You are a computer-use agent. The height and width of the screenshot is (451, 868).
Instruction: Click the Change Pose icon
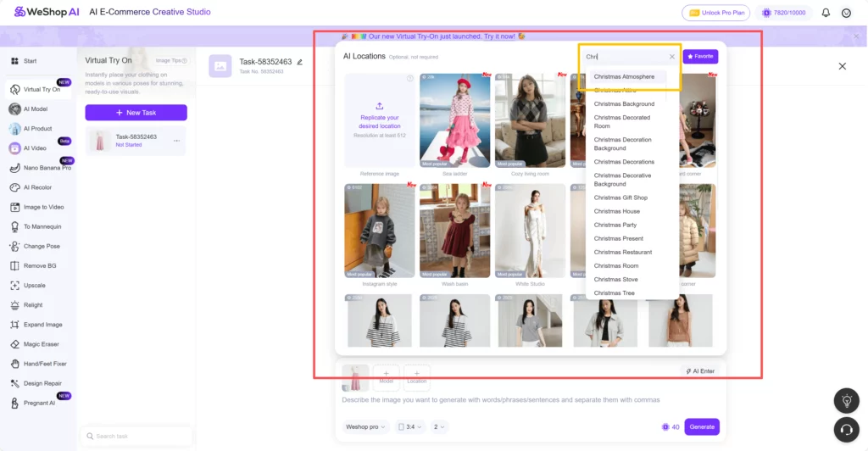(15, 246)
